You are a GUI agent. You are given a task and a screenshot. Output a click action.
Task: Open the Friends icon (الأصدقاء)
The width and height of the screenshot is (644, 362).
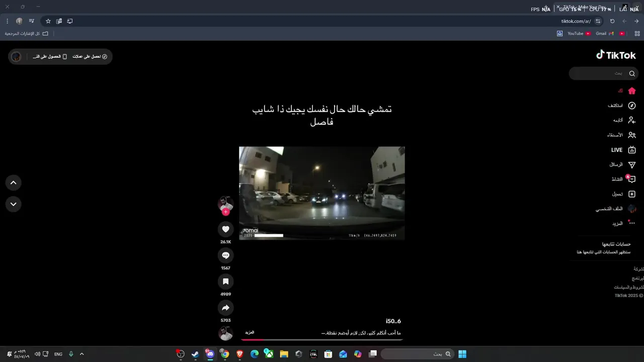pyautogui.click(x=632, y=135)
